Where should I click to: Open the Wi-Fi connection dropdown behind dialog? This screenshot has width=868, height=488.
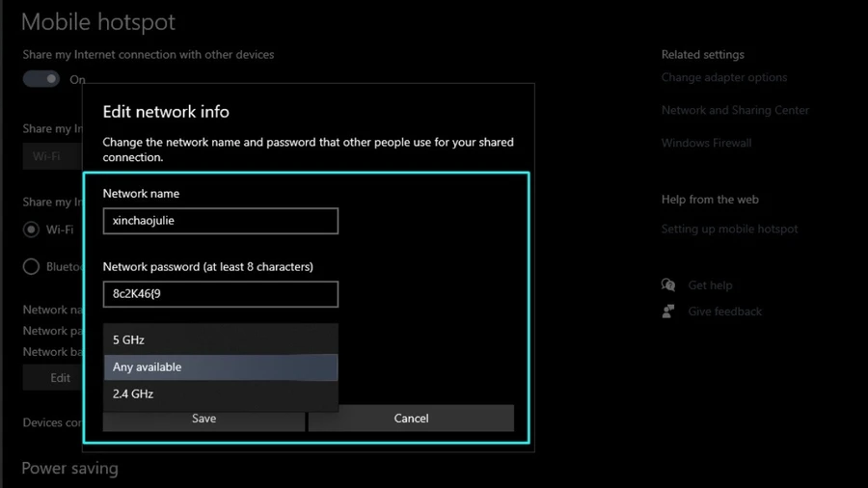pyautogui.click(x=53, y=156)
